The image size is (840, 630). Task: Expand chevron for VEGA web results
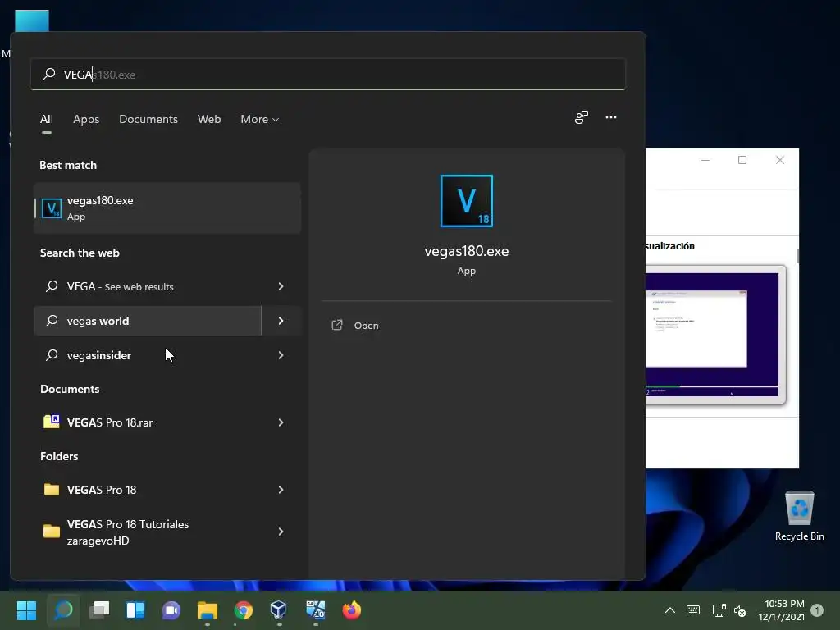[281, 286]
